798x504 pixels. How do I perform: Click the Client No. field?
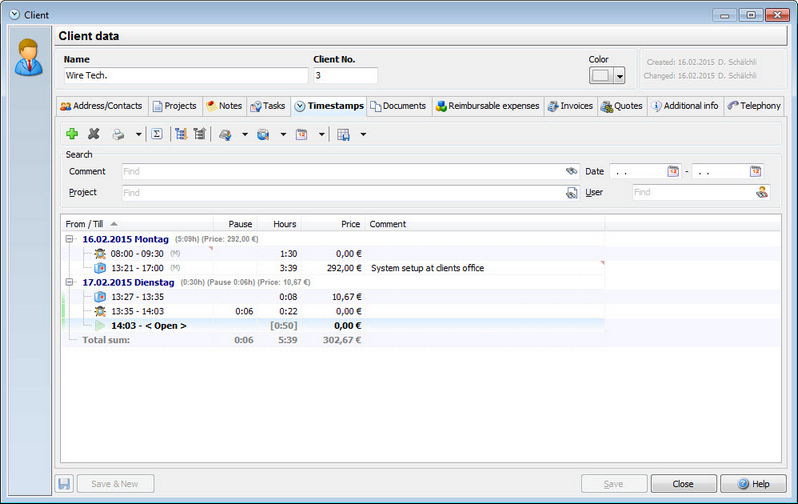[346, 75]
